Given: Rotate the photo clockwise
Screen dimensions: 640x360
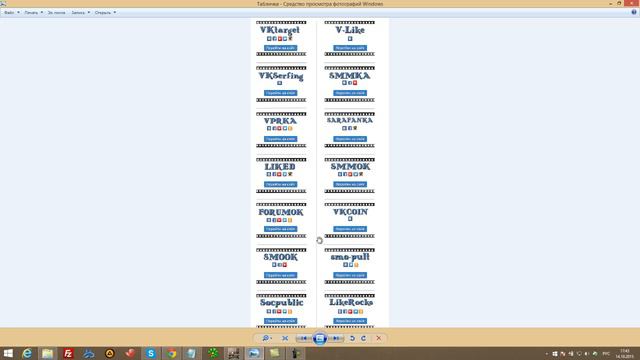Looking at the screenshot, I should (x=363, y=338).
